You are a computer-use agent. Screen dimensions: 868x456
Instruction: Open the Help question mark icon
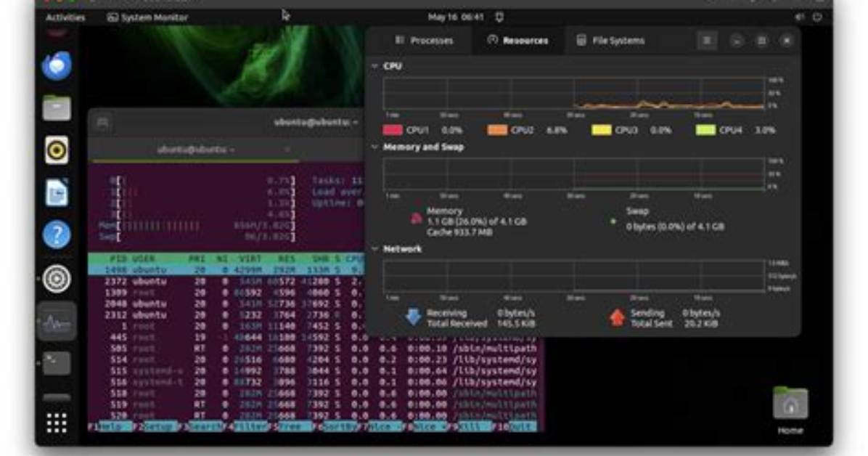pos(57,235)
